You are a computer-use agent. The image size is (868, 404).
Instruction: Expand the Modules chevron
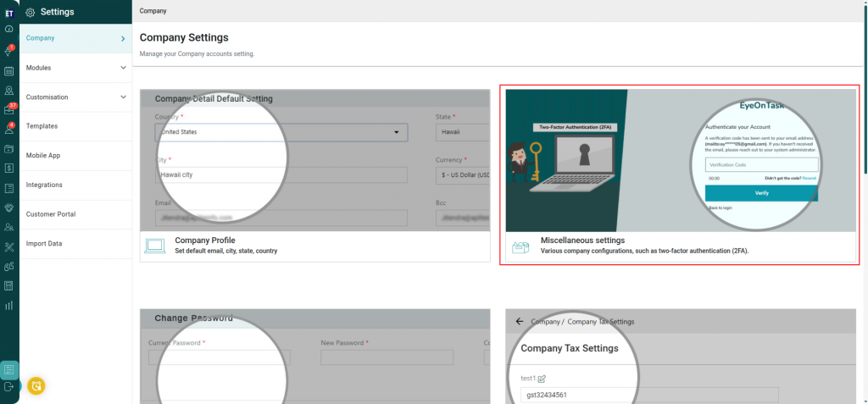[x=123, y=68]
